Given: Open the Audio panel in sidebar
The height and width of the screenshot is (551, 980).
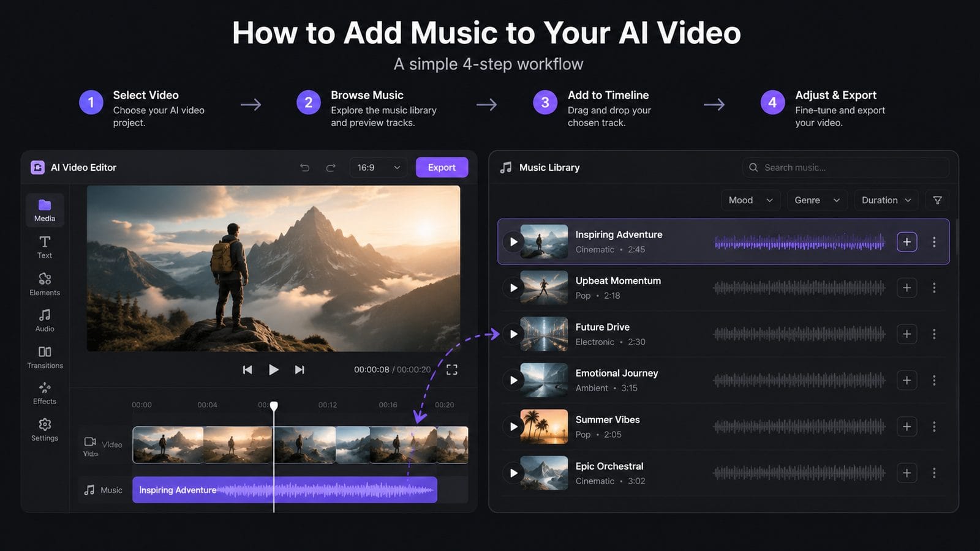Looking at the screenshot, I should (x=45, y=320).
